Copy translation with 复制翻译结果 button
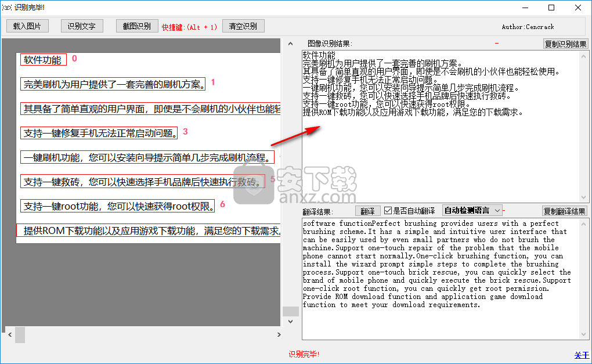This screenshot has width=592, height=364. tap(565, 211)
